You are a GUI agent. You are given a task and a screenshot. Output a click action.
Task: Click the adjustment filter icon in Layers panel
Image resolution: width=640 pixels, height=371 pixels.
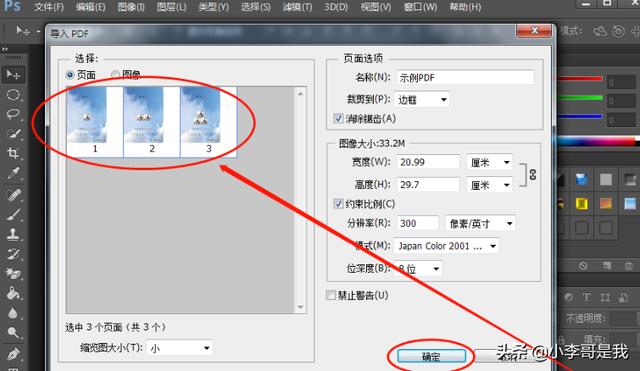[x=569, y=297]
